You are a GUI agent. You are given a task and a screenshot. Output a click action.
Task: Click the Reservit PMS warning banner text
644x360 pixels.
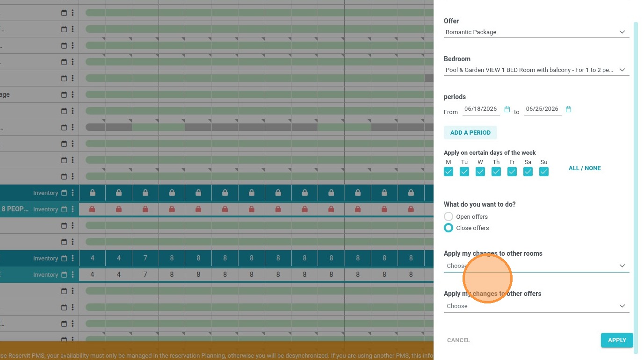[217, 355]
